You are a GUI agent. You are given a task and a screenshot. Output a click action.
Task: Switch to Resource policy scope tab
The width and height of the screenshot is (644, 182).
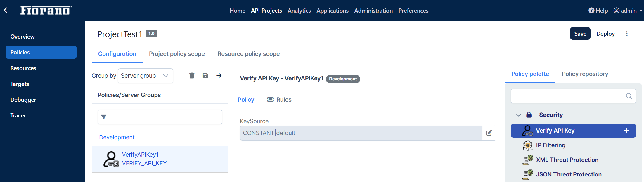pyautogui.click(x=249, y=54)
